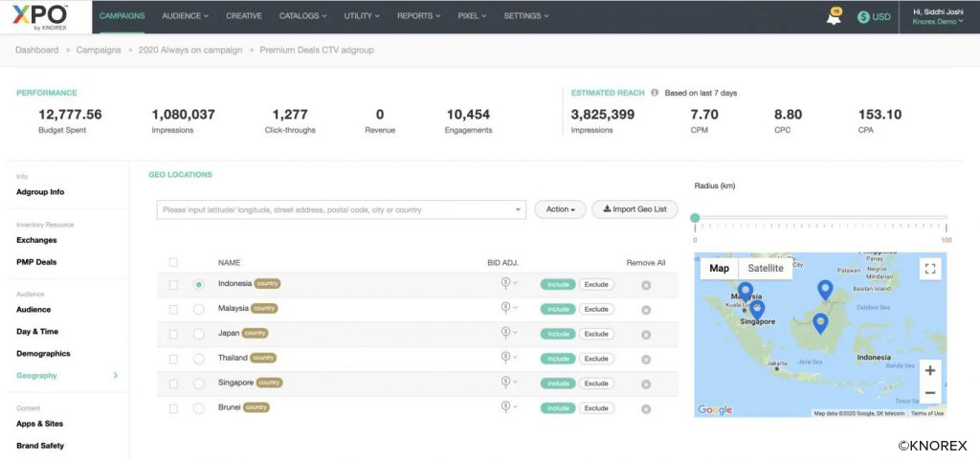
Task: Check the Malaysia row checkbox
Action: pos(173,309)
